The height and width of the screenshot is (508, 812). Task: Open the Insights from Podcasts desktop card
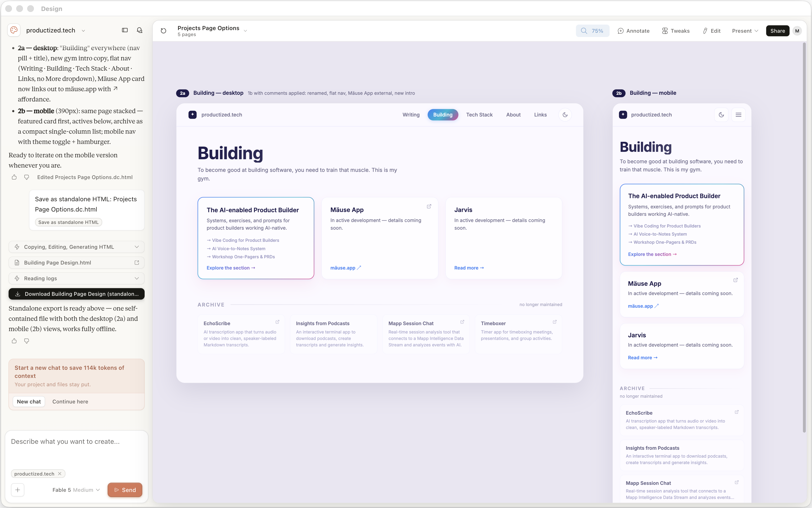pyautogui.click(x=333, y=334)
